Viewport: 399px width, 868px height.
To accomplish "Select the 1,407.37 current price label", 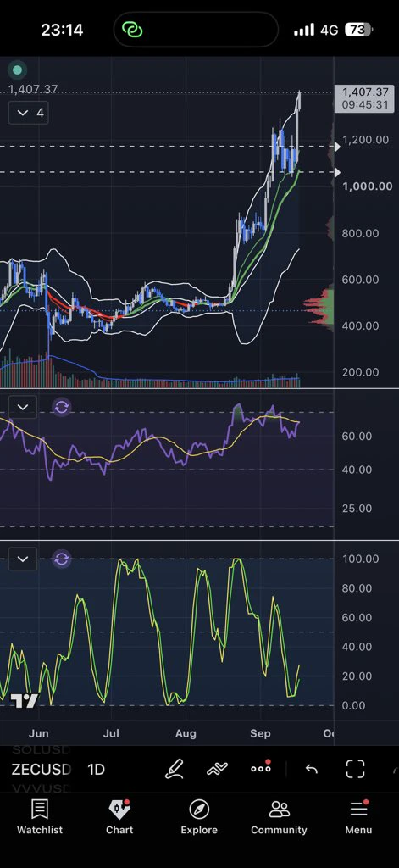I will 364,98.
